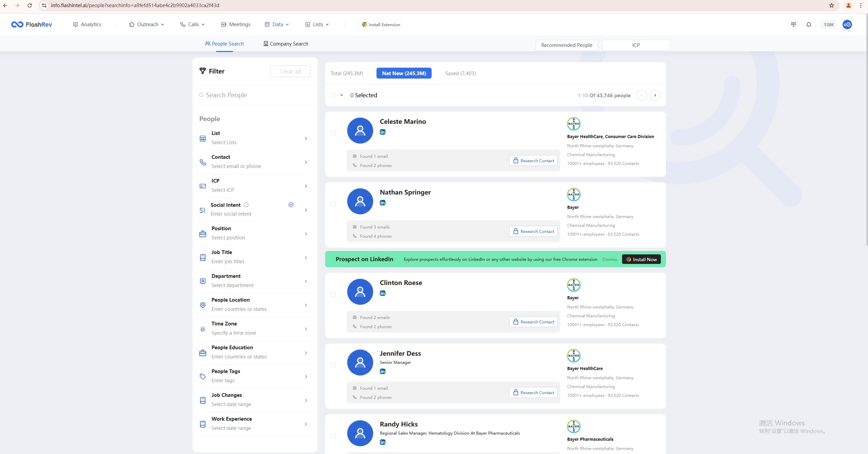Click the Install Extension button
This screenshot has height=454, width=868.
tap(381, 24)
